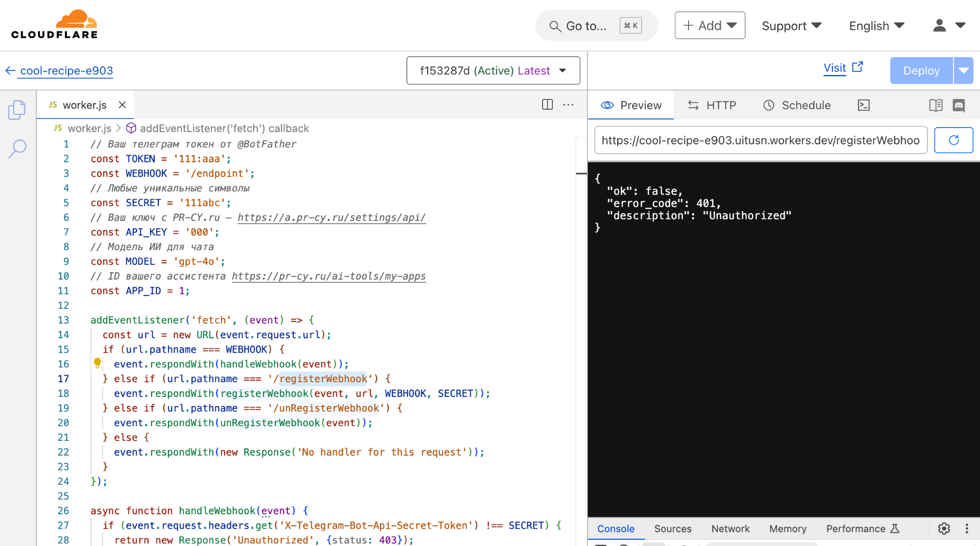
Task: Open the Add dropdown menu
Action: tap(709, 26)
